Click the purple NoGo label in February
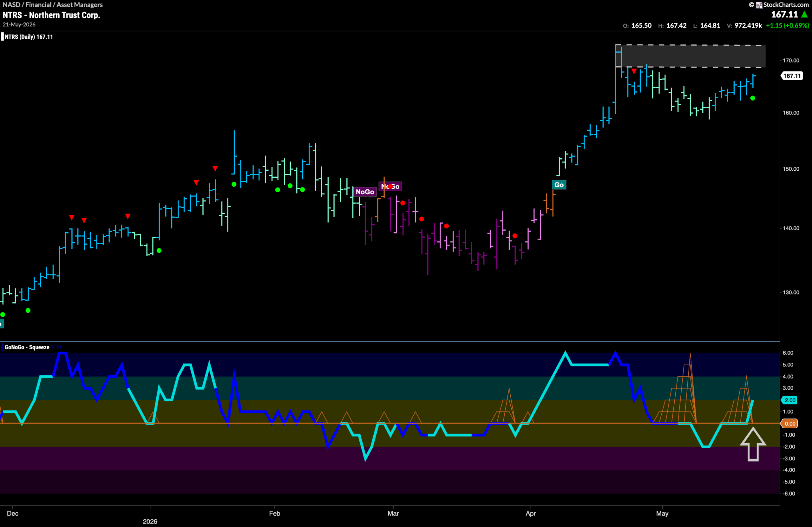 (365, 192)
